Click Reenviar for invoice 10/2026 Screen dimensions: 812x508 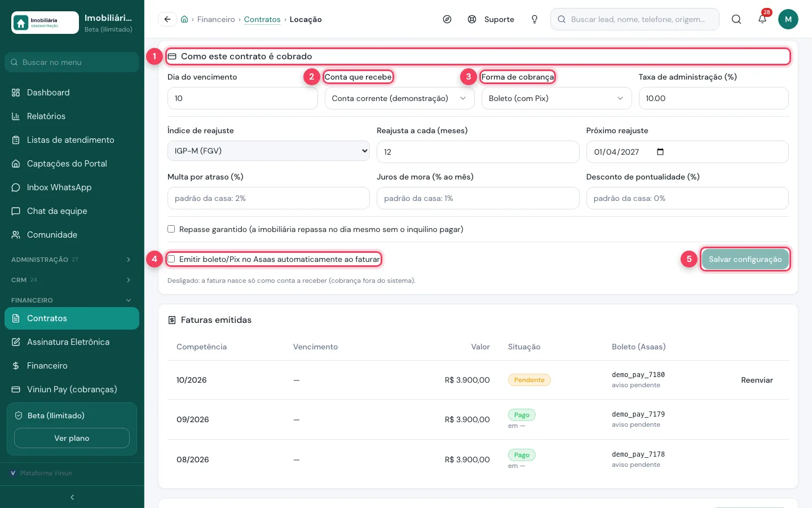pos(757,380)
